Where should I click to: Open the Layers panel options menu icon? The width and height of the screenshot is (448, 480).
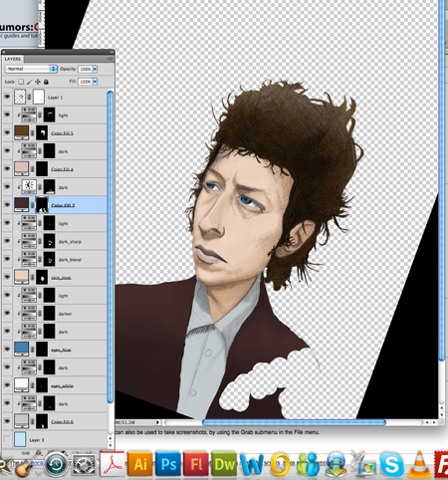tap(111, 59)
